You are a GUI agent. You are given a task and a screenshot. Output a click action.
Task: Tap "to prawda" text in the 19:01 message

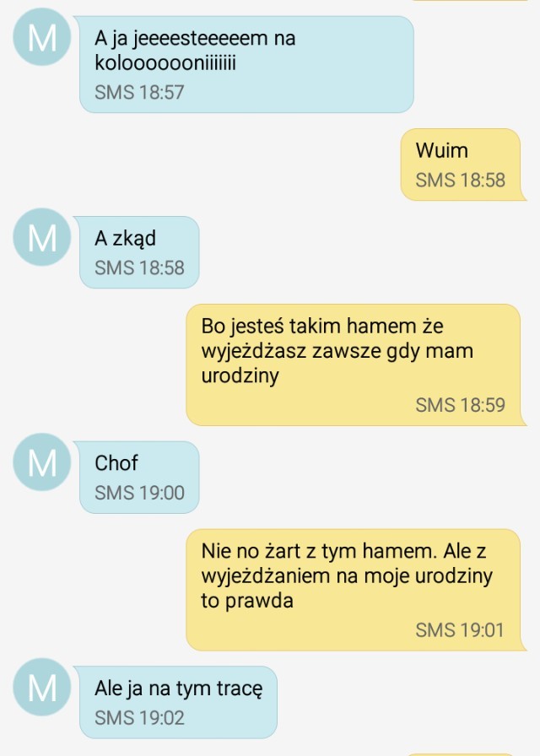[x=247, y=602]
